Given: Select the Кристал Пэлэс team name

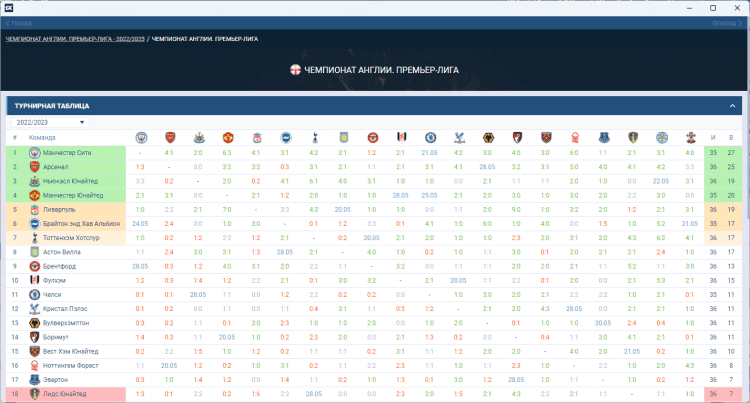Looking at the screenshot, I should click(65, 309).
